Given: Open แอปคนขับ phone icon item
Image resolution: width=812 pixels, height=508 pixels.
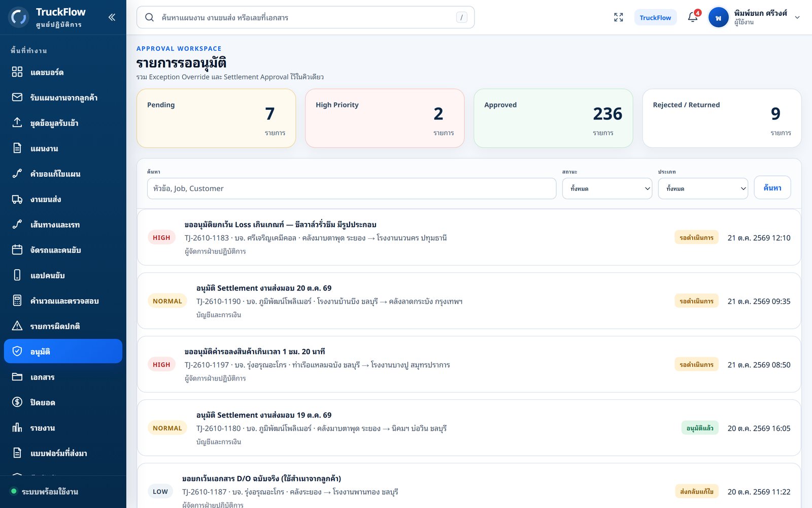Looking at the screenshot, I should click(x=63, y=275).
